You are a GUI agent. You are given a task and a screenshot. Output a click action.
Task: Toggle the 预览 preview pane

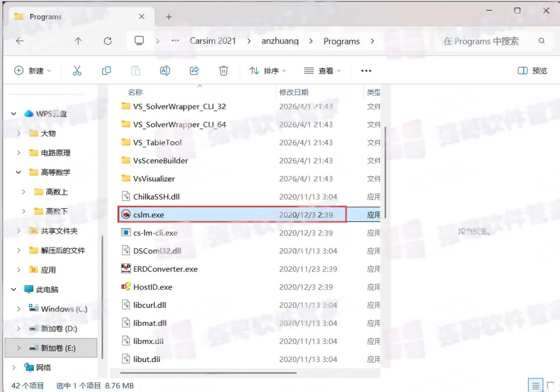pyautogui.click(x=532, y=71)
